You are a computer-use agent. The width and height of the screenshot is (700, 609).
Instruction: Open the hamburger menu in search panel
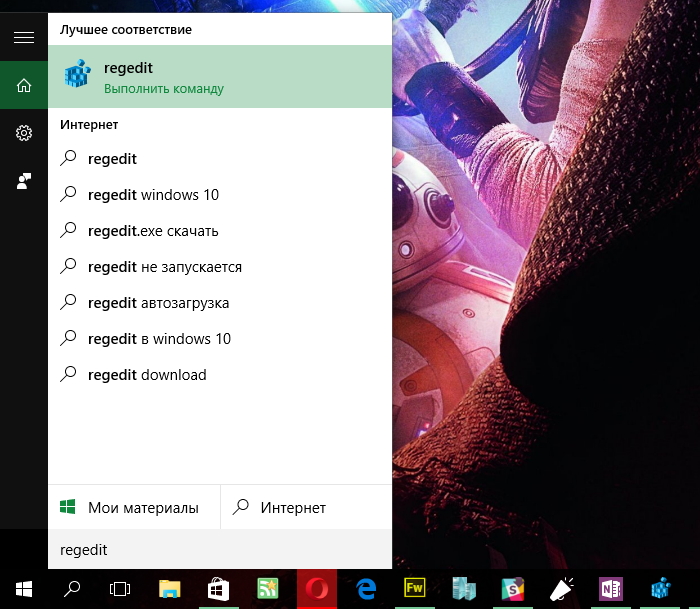point(24,37)
